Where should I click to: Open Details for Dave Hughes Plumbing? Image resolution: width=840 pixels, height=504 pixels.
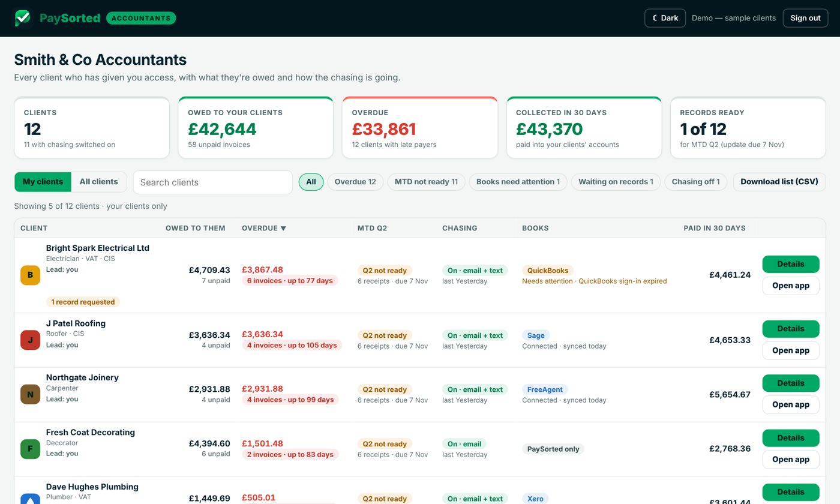point(791,492)
